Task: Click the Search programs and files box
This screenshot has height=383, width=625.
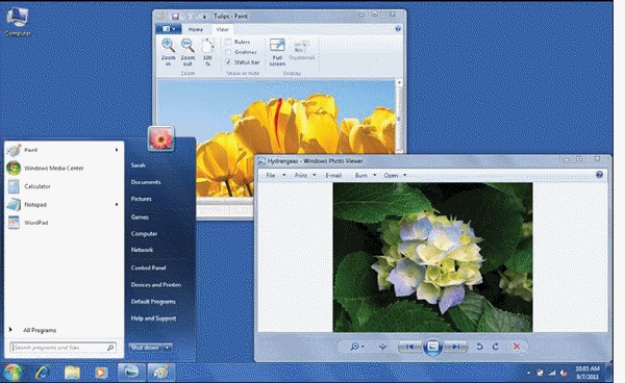Action: [63, 348]
